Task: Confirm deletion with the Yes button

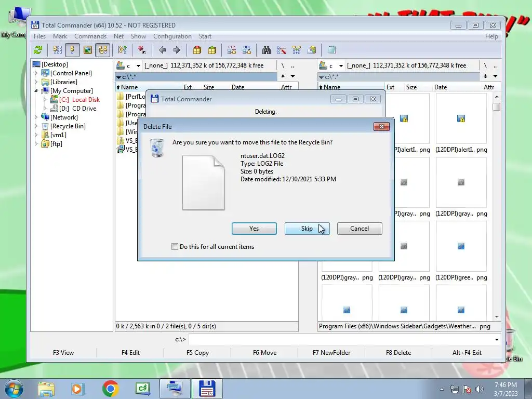Action: click(x=254, y=229)
